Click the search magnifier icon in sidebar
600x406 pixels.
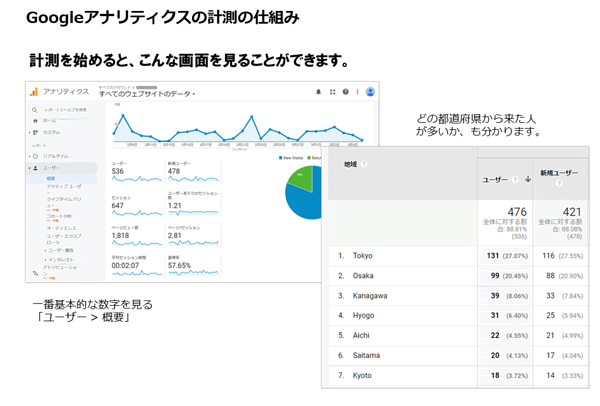pyautogui.click(x=35, y=110)
